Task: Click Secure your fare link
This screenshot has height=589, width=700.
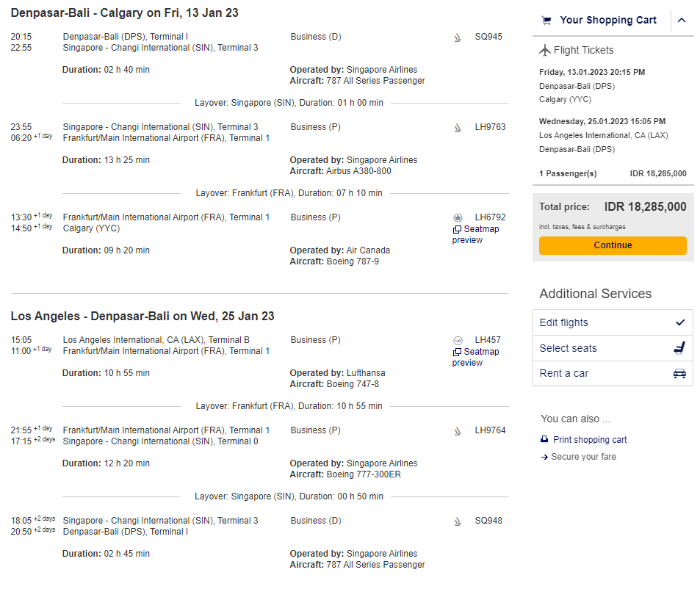Action: pos(583,457)
